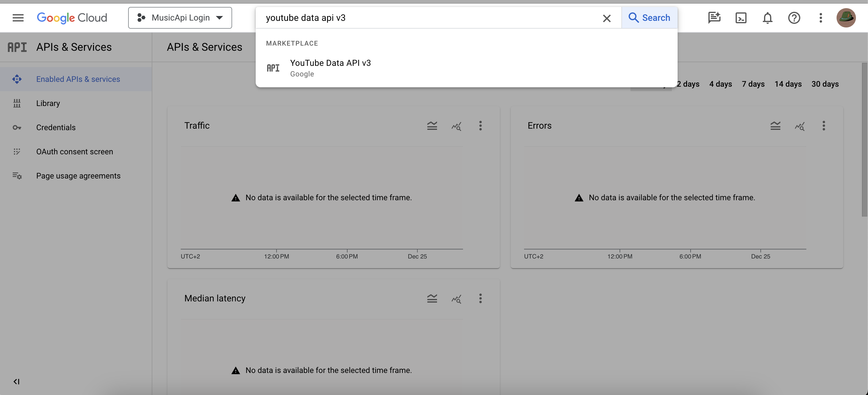Open the navigation hamburger menu

pos(18,18)
